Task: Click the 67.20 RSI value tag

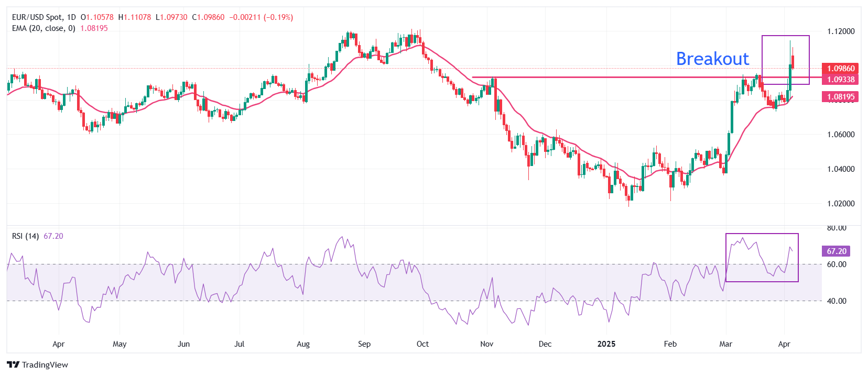Action: (836, 251)
